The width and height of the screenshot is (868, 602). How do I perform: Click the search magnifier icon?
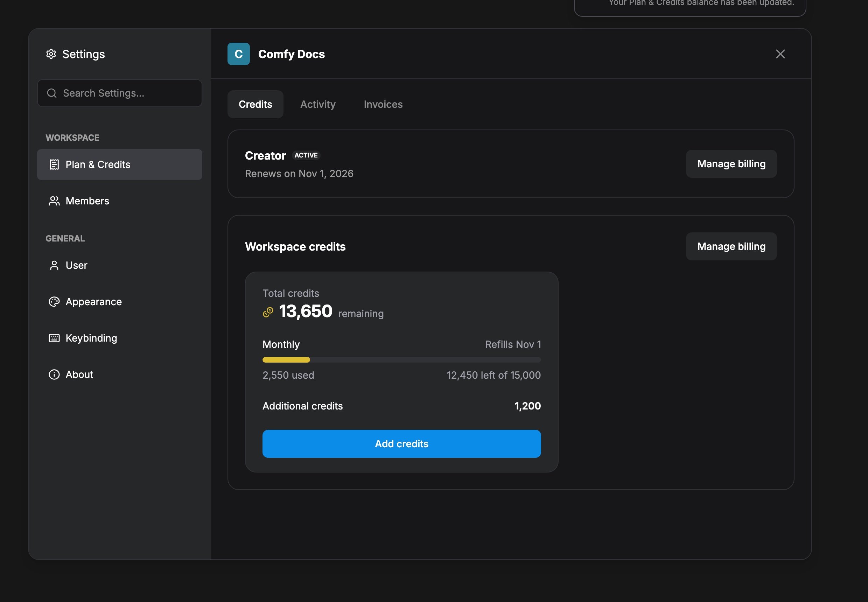pyautogui.click(x=52, y=93)
